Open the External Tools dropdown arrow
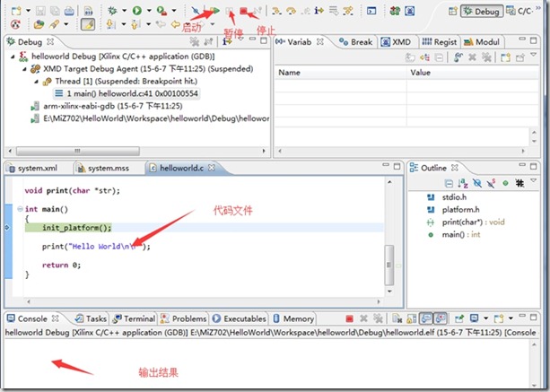550x392 pixels. point(174,11)
